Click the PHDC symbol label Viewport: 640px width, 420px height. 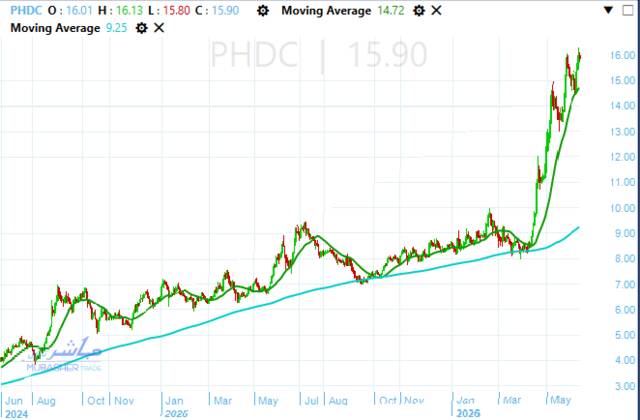pyautogui.click(x=26, y=11)
